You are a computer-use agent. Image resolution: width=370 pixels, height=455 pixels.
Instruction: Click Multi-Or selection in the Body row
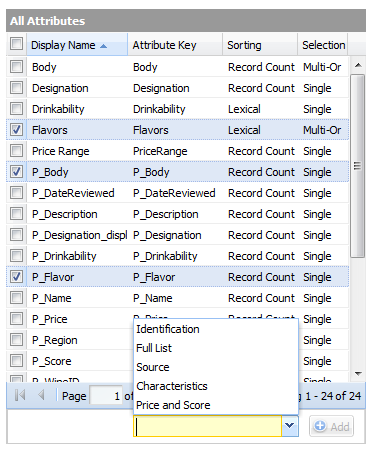click(322, 67)
